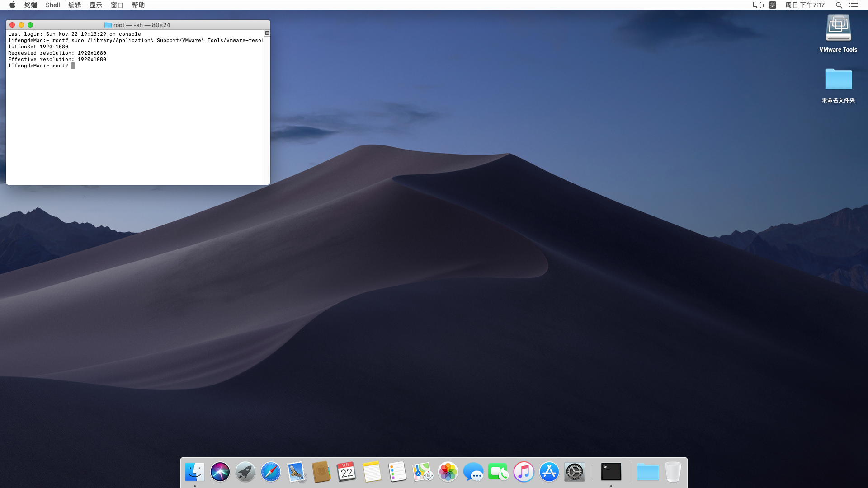Open Finder from the Dock
868x488 pixels.
pos(195,472)
